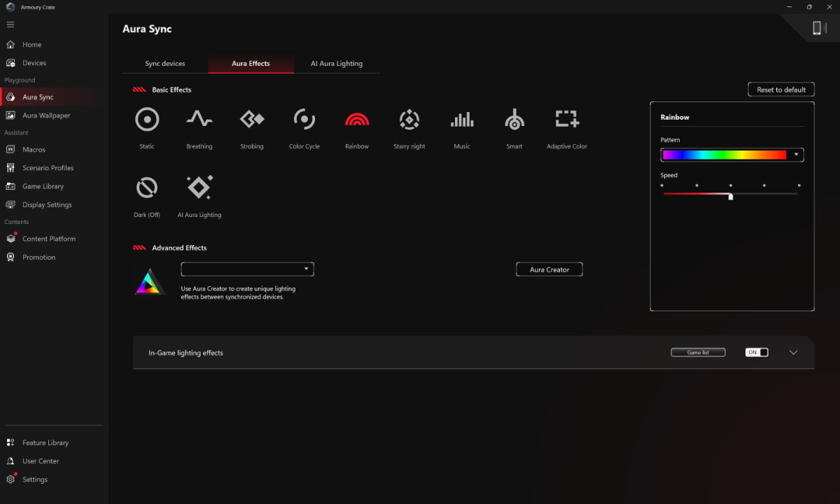Select the Starry night effect icon
Viewport: 840px width, 504px height.
(409, 120)
